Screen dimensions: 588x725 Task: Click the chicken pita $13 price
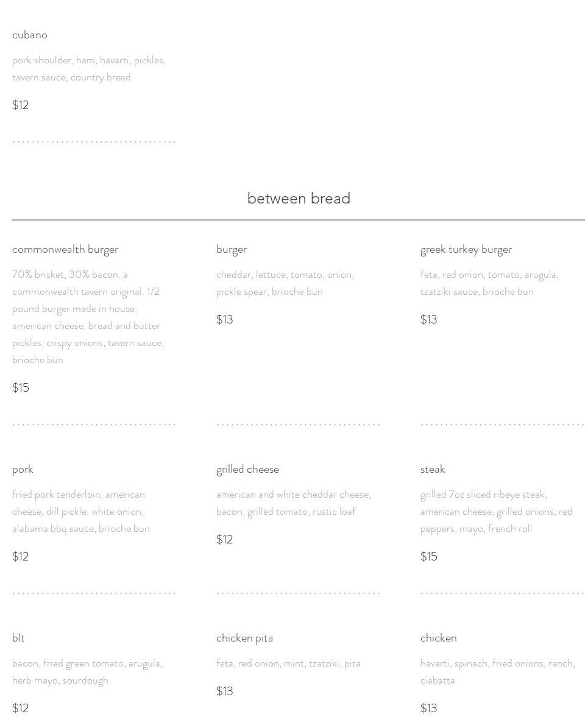tap(225, 691)
